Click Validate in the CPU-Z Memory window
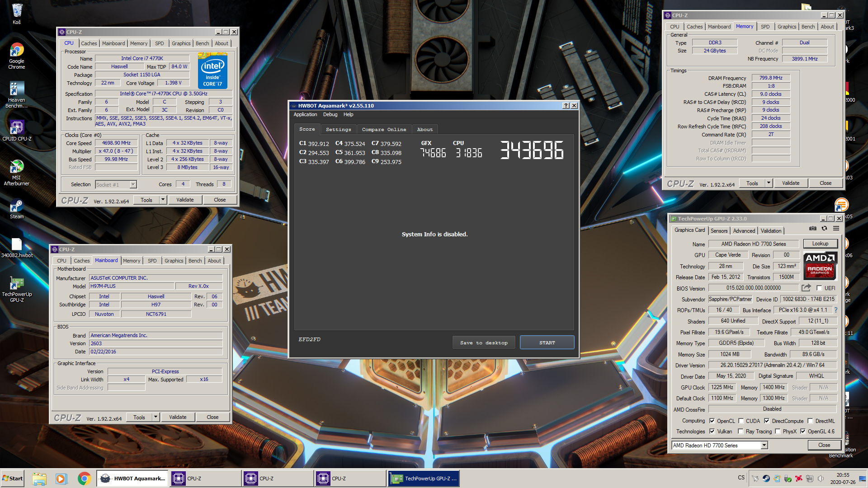 coord(791,183)
